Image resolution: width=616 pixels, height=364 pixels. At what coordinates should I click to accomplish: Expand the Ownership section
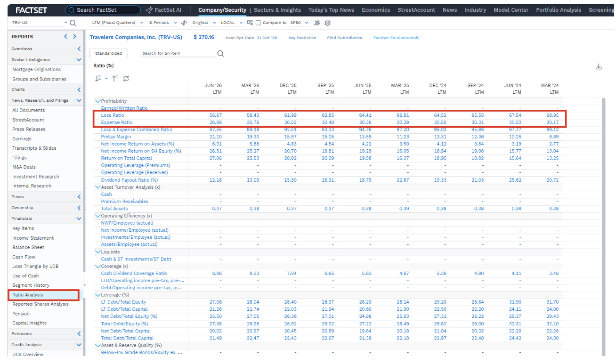tap(79, 208)
